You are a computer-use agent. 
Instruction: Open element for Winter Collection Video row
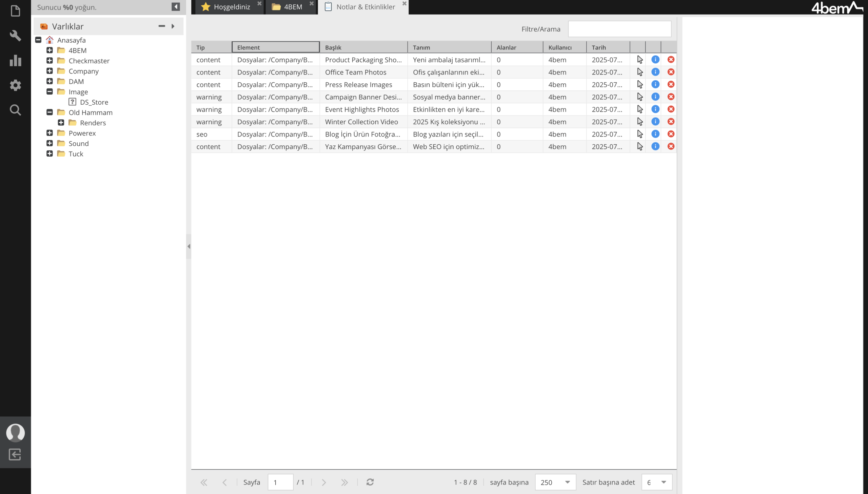639,121
